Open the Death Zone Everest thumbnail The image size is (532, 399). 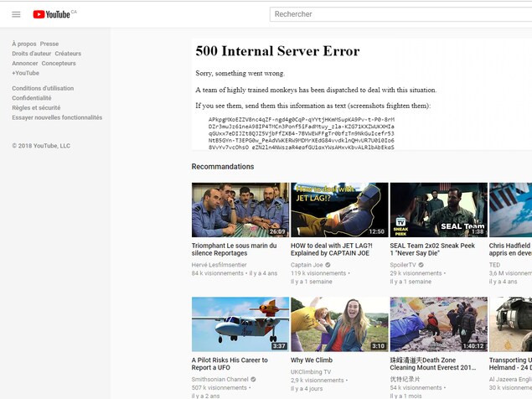[x=438, y=324]
